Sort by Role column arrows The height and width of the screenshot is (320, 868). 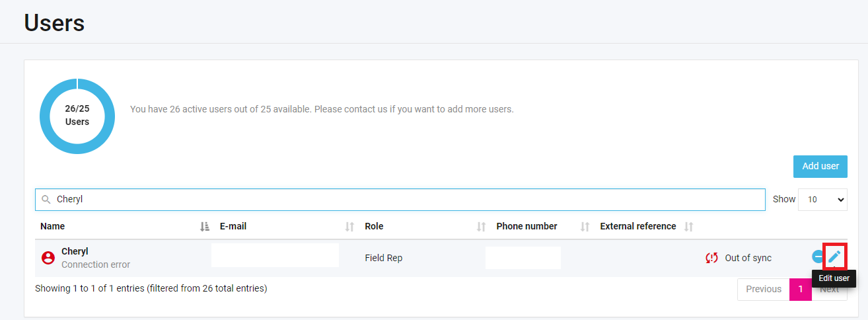pyautogui.click(x=481, y=226)
